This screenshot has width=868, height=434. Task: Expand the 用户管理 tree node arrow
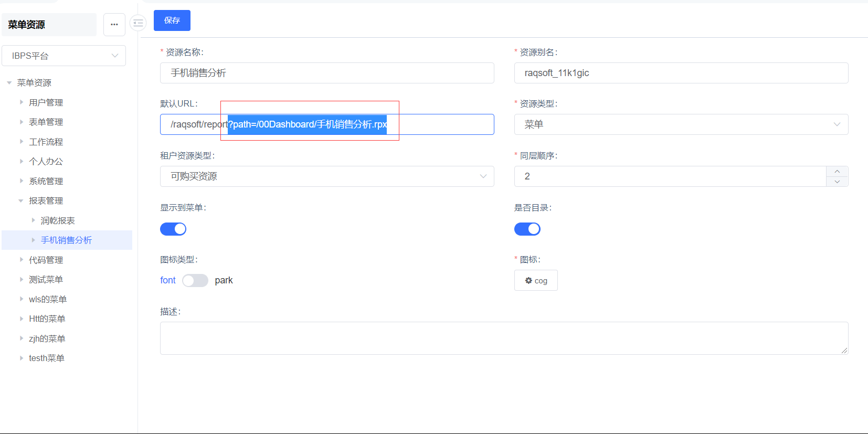click(x=22, y=102)
